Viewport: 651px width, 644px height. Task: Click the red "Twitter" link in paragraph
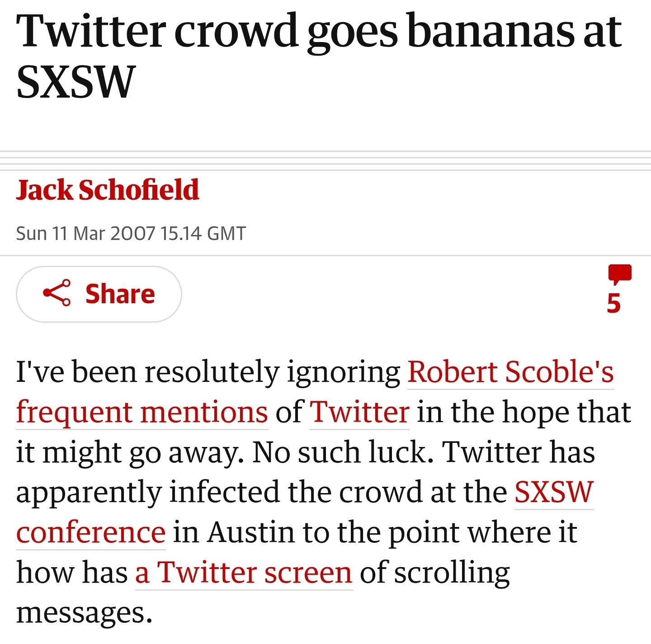[360, 412]
